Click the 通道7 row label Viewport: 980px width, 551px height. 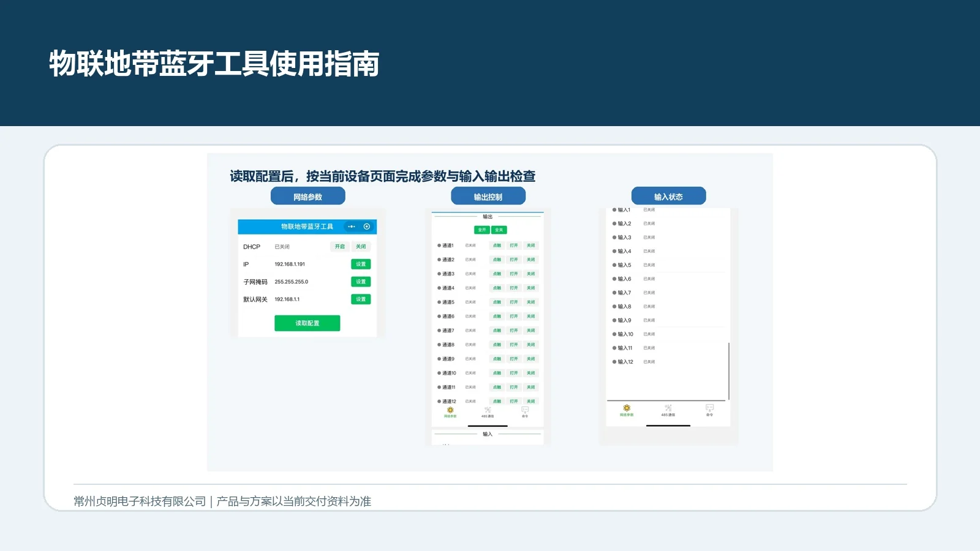(x=448, y=331)
